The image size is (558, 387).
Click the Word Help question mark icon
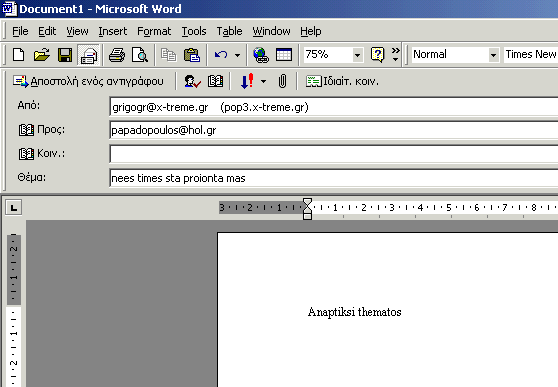[x=378, y=55]
